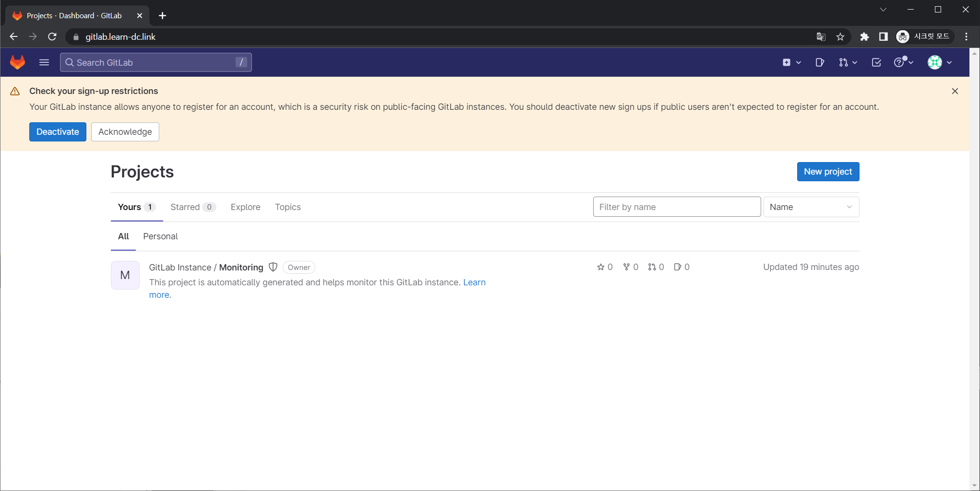The width and height of the screenshot is (980, 491).
Task: Open the hamburger navigation menu
Action: point(44,62)
